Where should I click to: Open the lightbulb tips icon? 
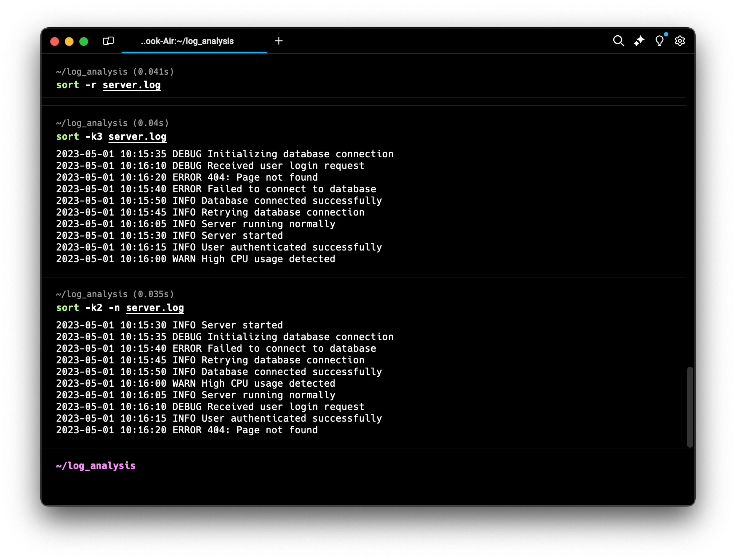point(659,41)
